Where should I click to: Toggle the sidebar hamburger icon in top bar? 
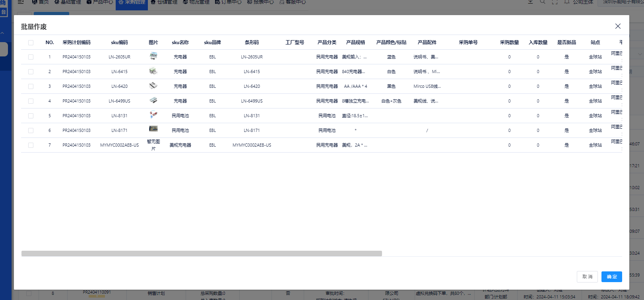(21, 2)
